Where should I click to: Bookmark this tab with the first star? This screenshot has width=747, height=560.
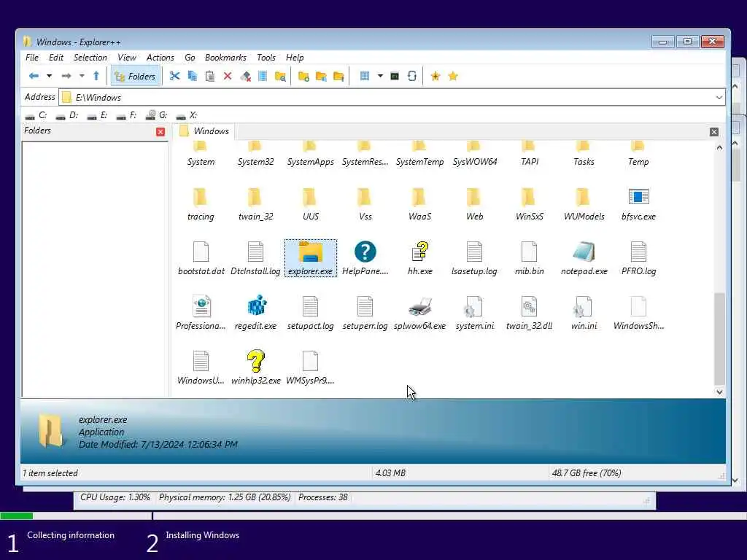(x=435, y=76)
